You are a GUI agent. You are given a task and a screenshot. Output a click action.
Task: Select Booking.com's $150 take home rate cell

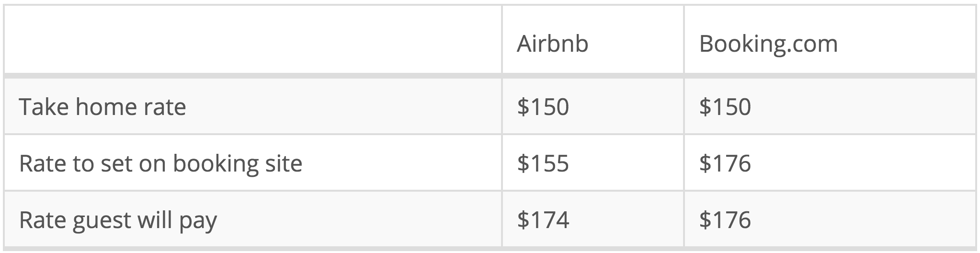pos(725,106)
